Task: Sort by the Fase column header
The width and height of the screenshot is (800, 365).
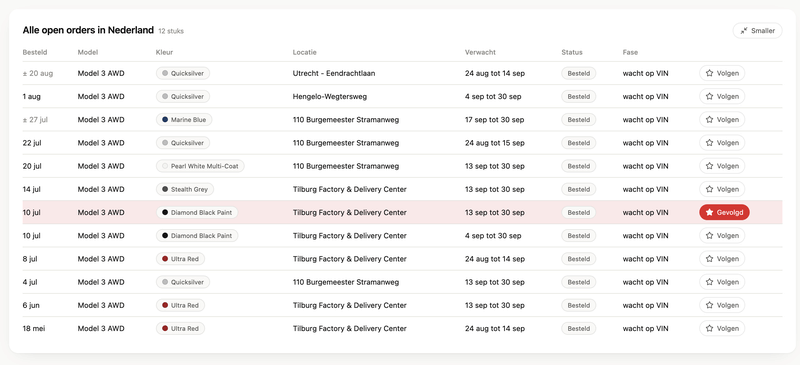Action: (630, 52)
